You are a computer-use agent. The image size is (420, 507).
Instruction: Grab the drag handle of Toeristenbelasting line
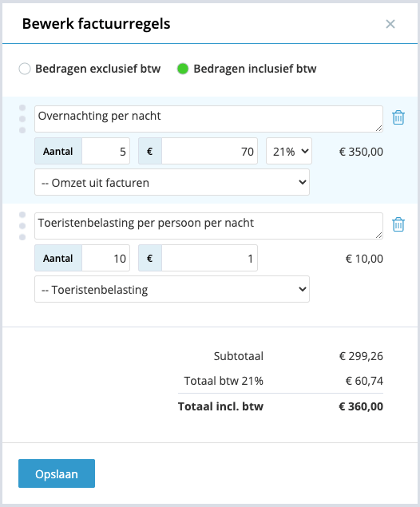[22, 226]
